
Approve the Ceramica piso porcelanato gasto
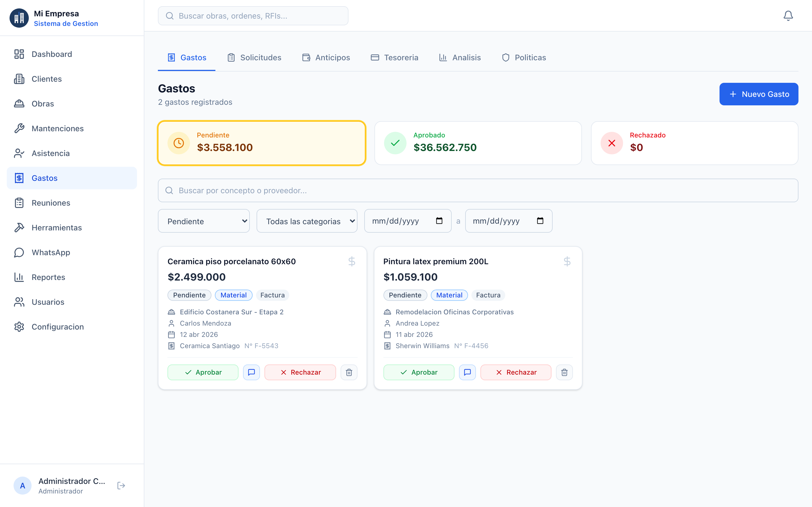(x=203, y=372)
